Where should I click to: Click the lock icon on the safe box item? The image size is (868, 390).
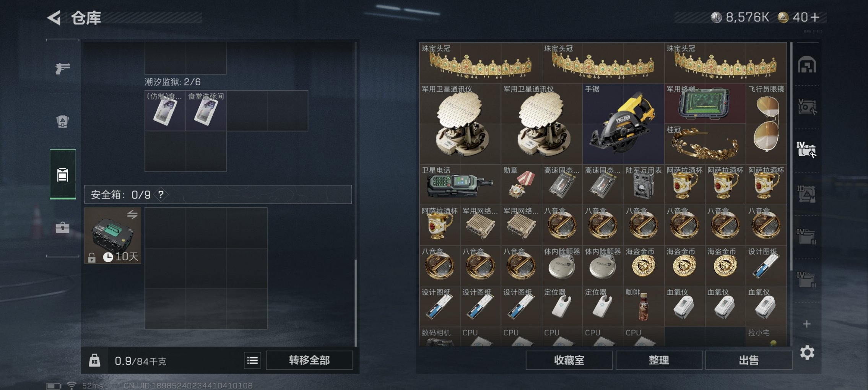click(x=92, y=258)
